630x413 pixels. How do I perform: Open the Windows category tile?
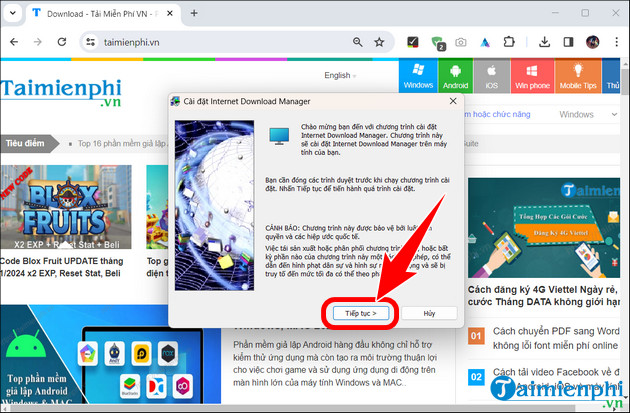tap(418, 76)
